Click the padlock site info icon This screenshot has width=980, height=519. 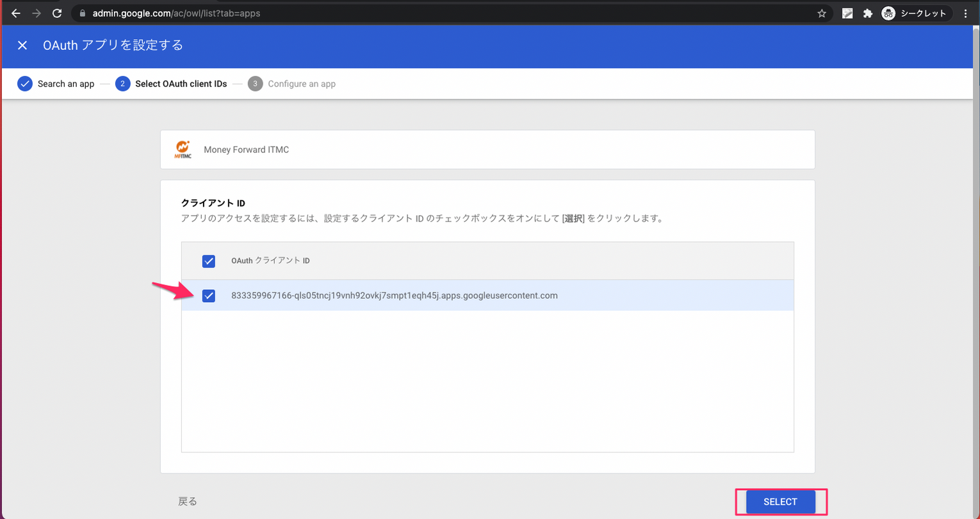[82, 13]
